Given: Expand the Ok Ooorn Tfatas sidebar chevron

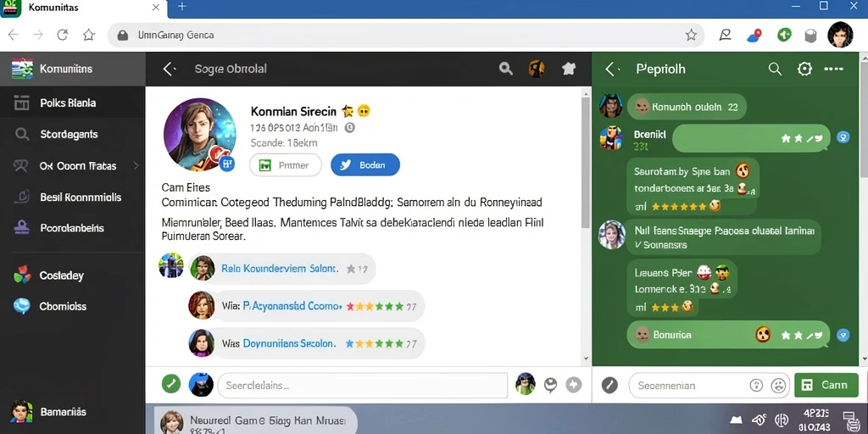Looking at the screenshot, I should pyautogui.click(x=136, y=165).
